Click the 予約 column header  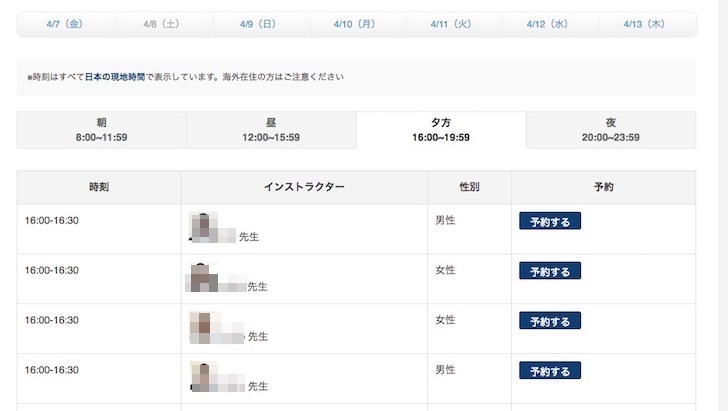tap(604, 187)
